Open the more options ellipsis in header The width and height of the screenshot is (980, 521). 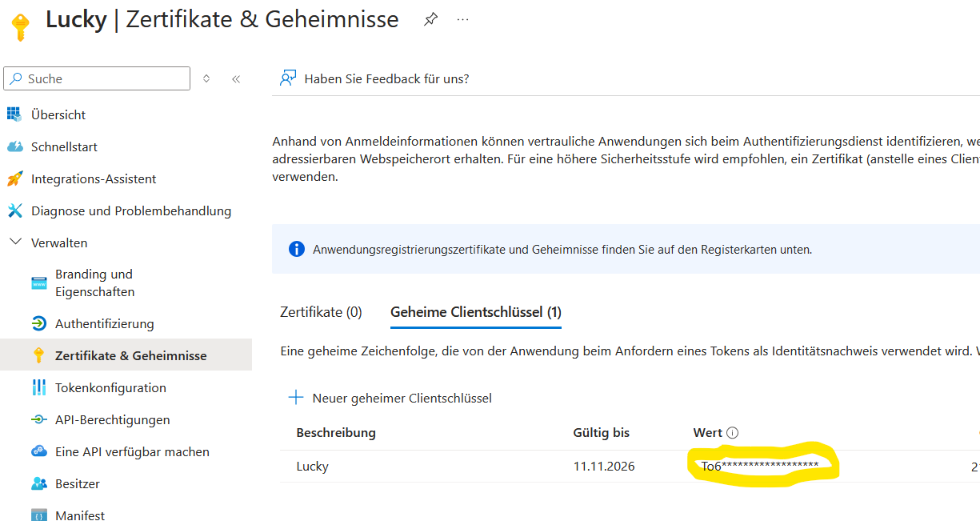(x=462, y=20)
